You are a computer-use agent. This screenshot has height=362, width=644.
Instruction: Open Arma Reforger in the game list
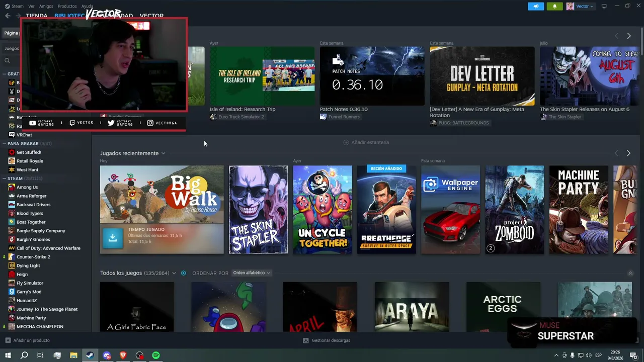coord(31,196)
